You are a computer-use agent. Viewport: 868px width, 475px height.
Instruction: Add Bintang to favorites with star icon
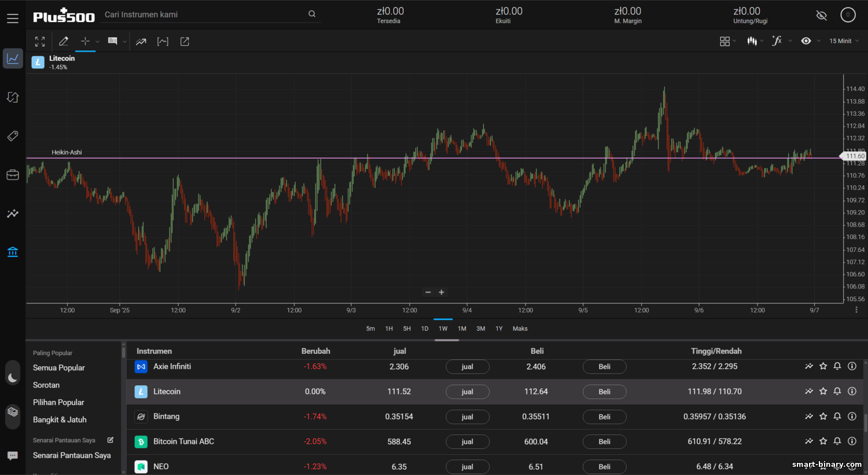pos(823,416)
